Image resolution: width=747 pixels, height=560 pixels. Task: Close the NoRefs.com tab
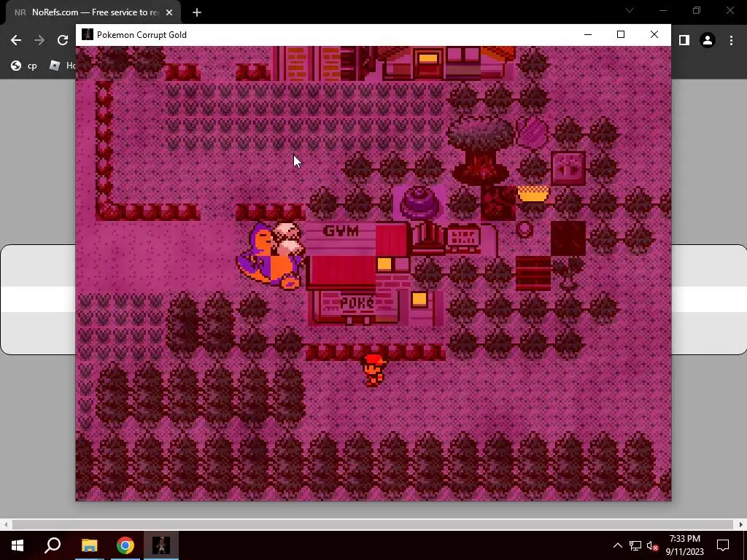169,12
